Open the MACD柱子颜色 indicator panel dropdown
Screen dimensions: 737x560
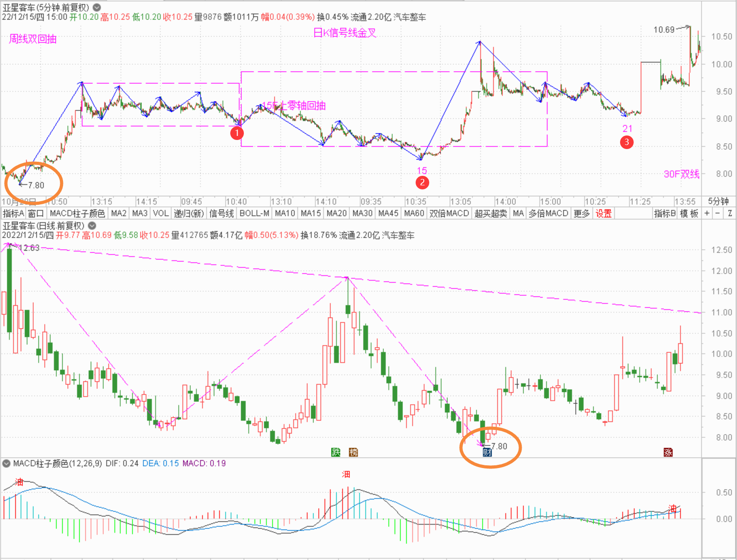pyautogui.click(x=6, y=463)
